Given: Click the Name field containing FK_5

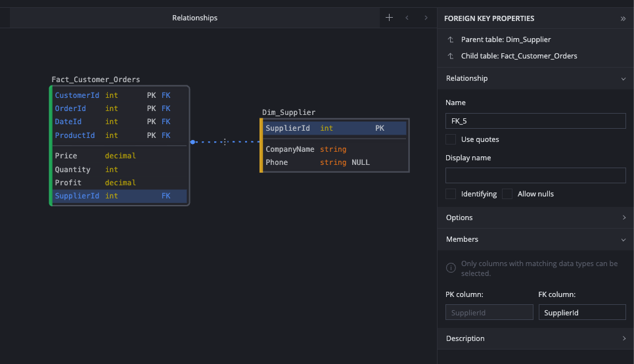Looking at the screenshot, I should click(535, 121).
